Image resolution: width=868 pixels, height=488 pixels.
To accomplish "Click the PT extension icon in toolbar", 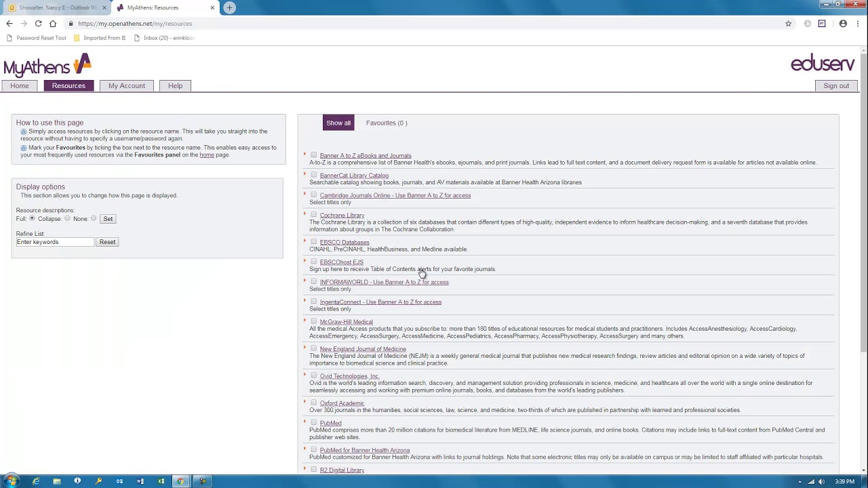I will [822, 24].
